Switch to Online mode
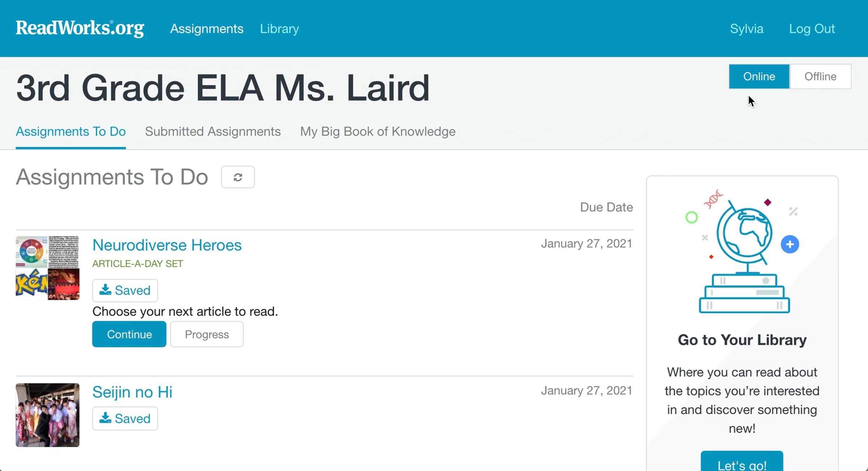 [x=759, y=76]
